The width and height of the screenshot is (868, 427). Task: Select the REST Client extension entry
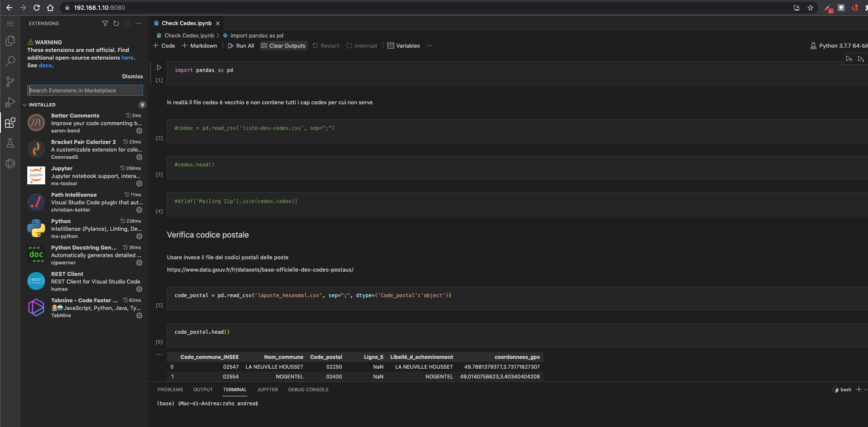coord(85,281)
